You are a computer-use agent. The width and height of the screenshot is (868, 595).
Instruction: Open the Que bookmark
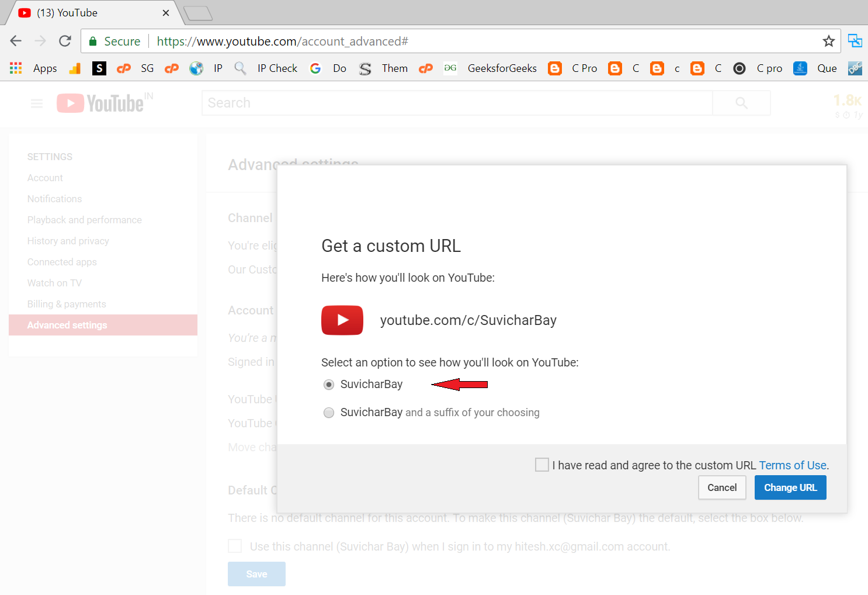coord(815,68)
